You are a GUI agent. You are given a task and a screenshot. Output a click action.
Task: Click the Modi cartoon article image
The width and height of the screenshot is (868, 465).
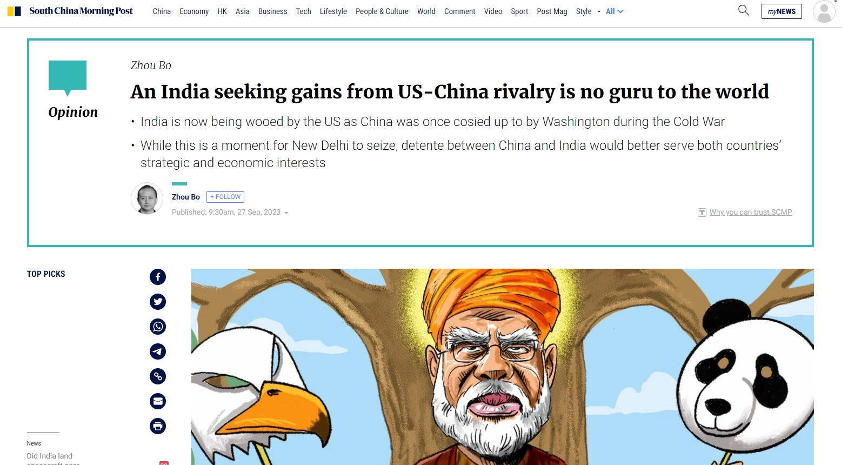503,367
